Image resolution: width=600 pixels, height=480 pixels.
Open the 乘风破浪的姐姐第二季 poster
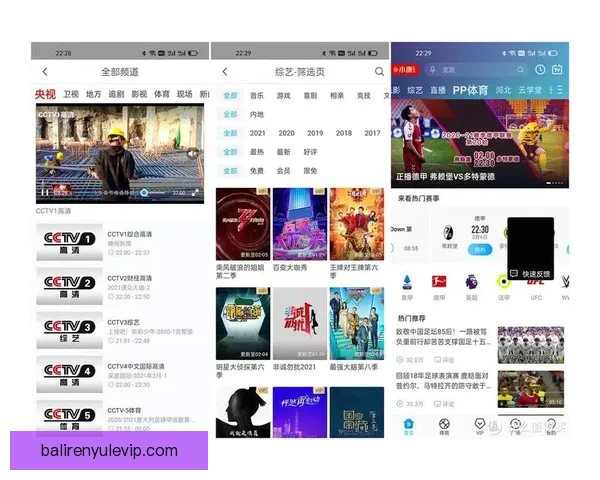click(x=243, y=224)
